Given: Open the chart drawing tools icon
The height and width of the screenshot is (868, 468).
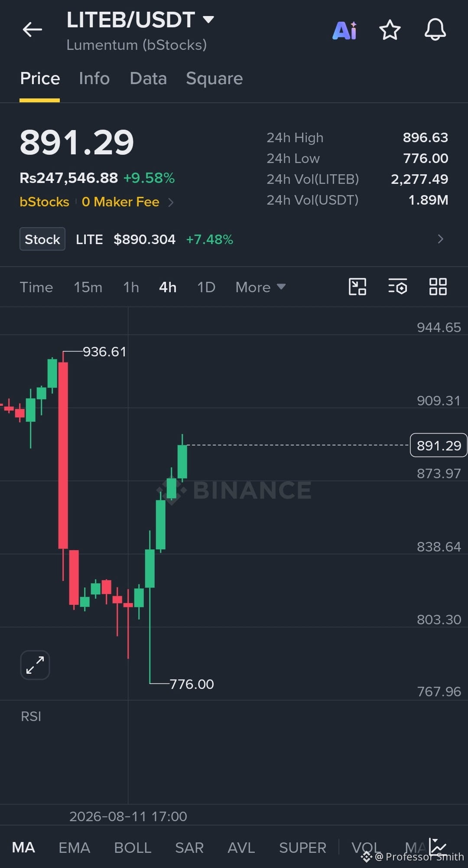Looking at the screenshot, I should click(357, 287).
